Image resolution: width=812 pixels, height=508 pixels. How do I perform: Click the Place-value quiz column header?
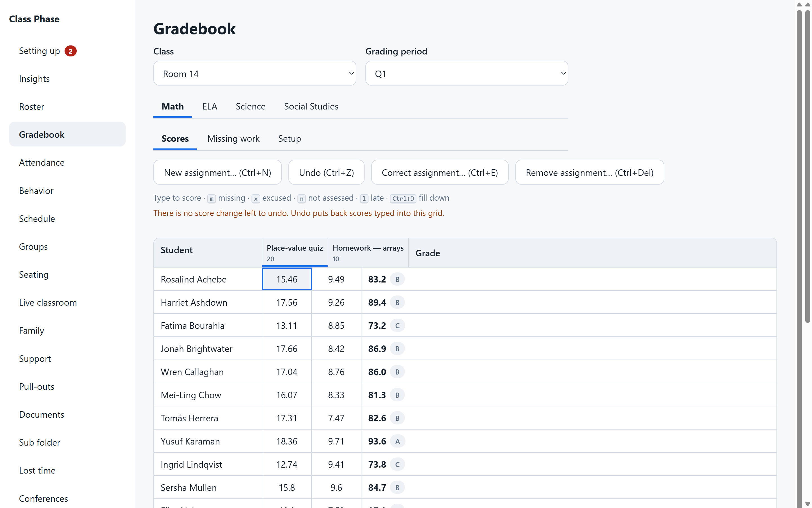click(x=295, y=253)
